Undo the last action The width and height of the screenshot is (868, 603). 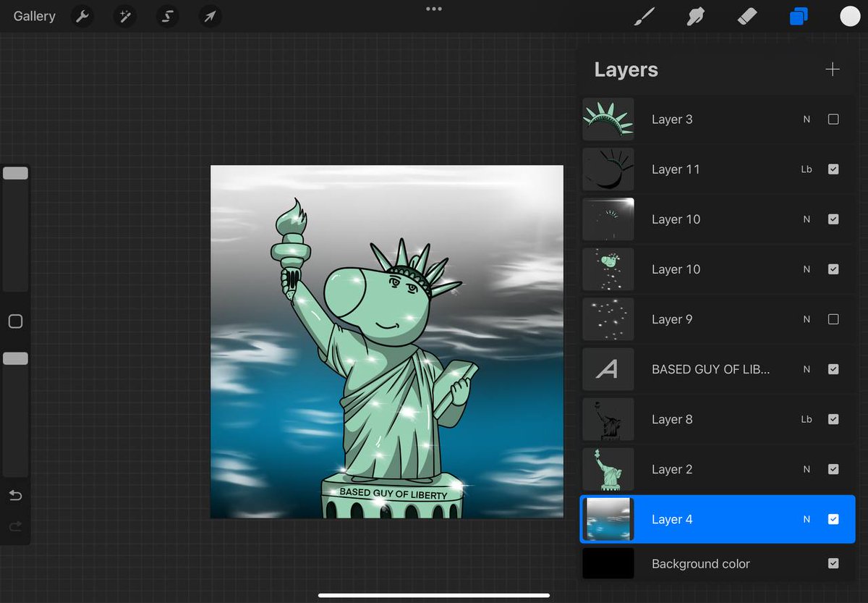[15, 495]
